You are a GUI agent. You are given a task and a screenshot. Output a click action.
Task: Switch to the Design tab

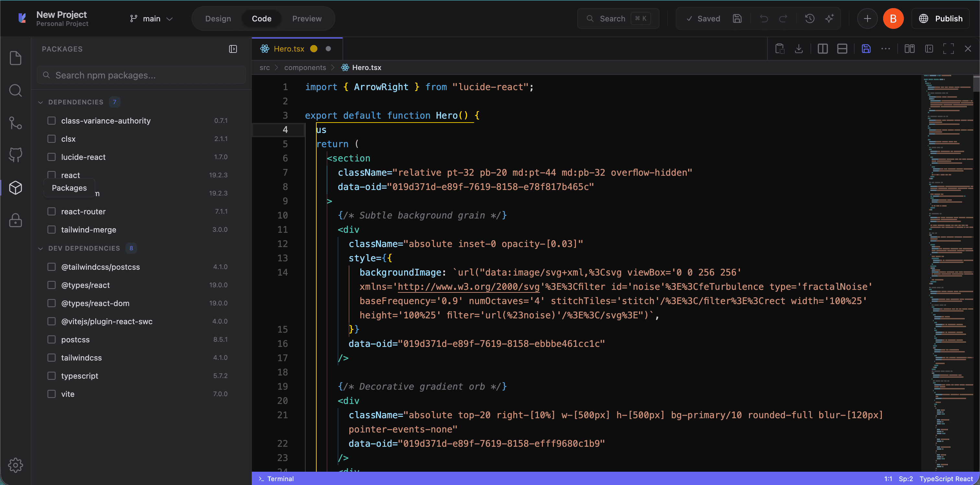click(x=218, y=19)
